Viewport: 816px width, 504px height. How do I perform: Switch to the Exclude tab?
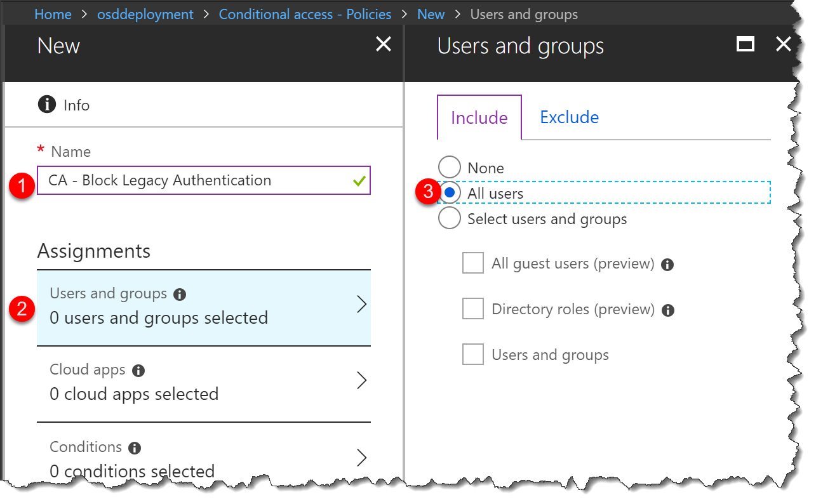coord(568,117)
